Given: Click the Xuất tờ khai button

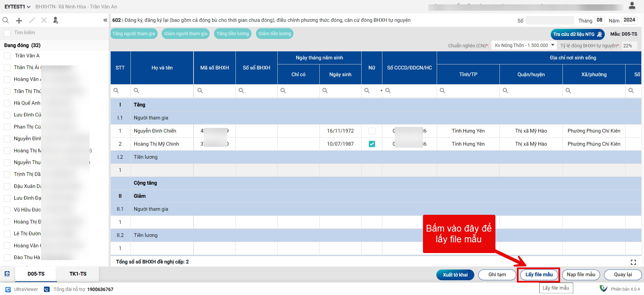Looking at the screenshot, I should 455,275.
